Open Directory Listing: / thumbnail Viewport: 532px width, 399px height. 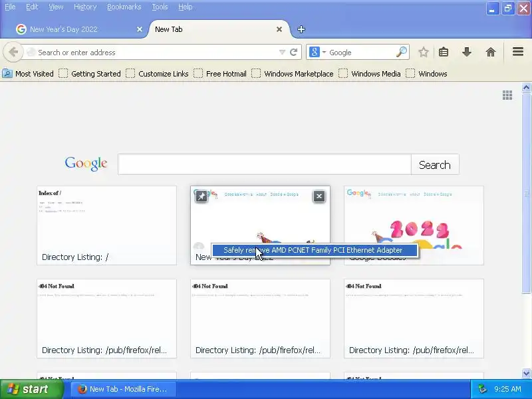point(106,225)
